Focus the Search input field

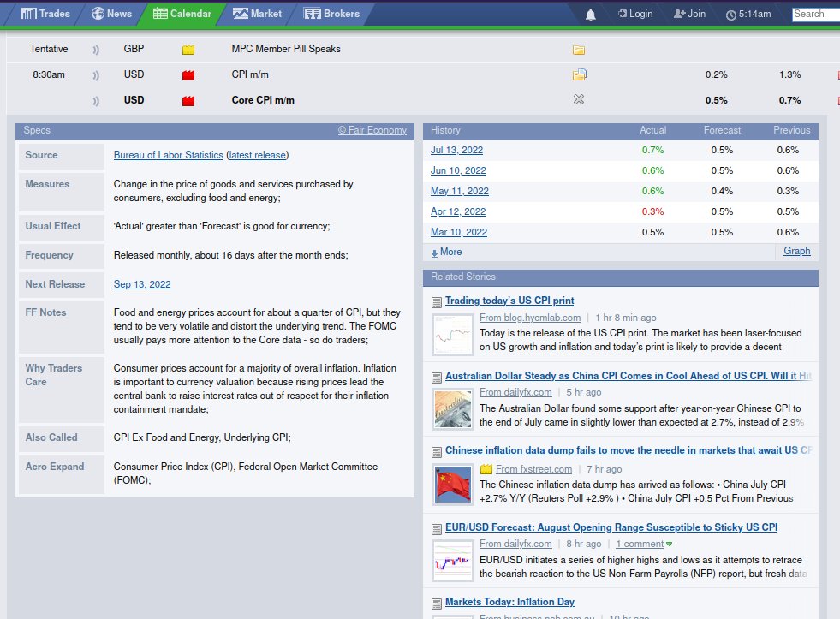(816, 15)
